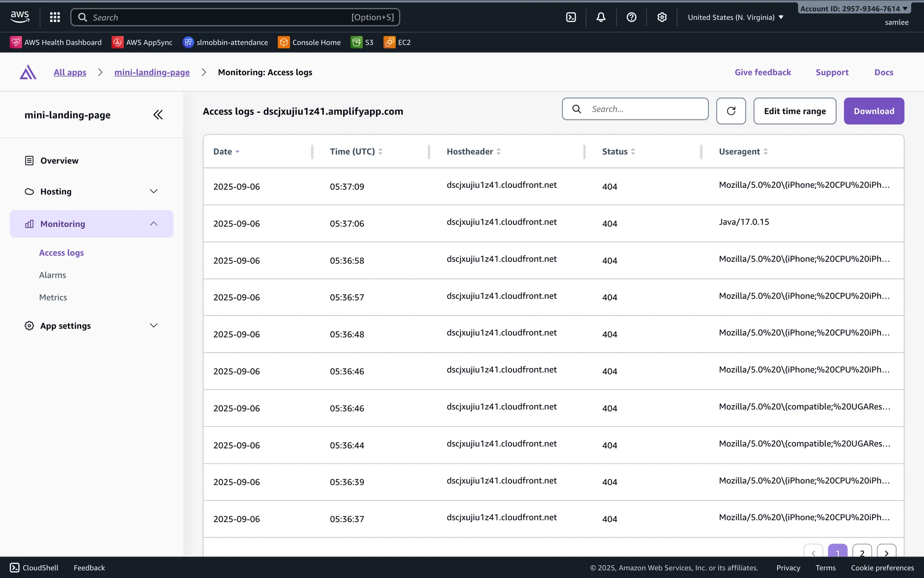Click the access logs search field
This screenshot has height=578, width=924.
click(645, 109)
